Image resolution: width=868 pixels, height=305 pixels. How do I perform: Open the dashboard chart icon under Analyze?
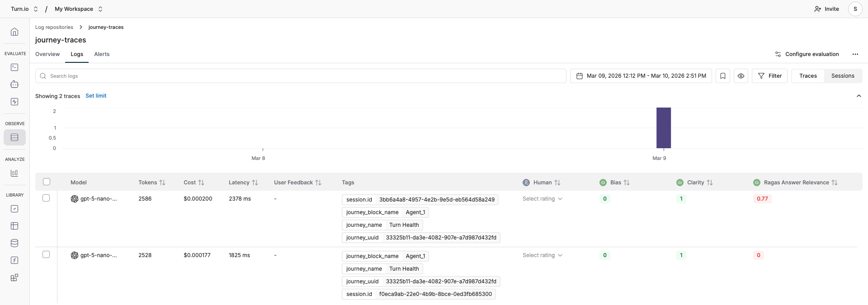click(14, 173)
